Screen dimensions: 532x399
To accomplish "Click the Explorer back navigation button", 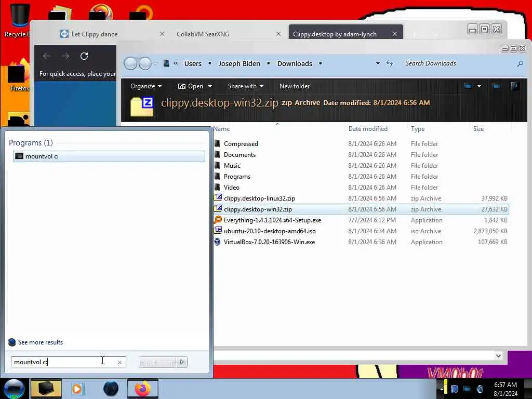I will [x=130, y=63].
